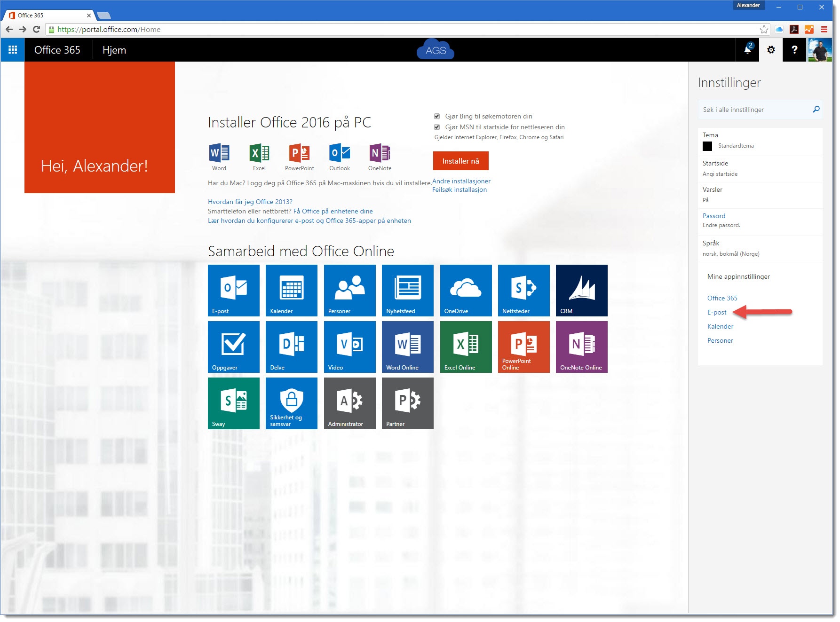Open the Delve tile
This screenshot has height=622, width=840.
292,347
